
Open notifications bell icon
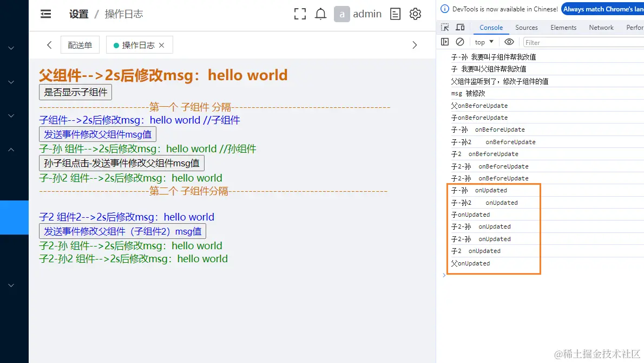[320, 14]
